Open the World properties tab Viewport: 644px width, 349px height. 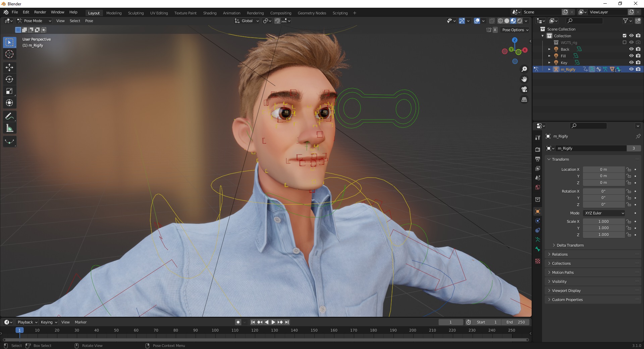(538, 187)
